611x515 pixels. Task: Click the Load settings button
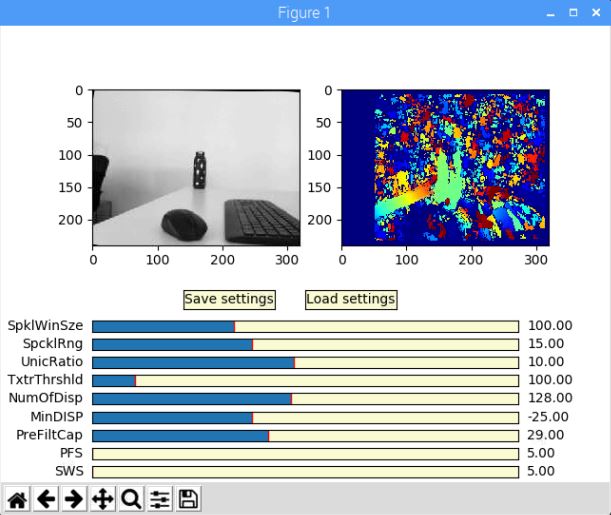[350, 299]
